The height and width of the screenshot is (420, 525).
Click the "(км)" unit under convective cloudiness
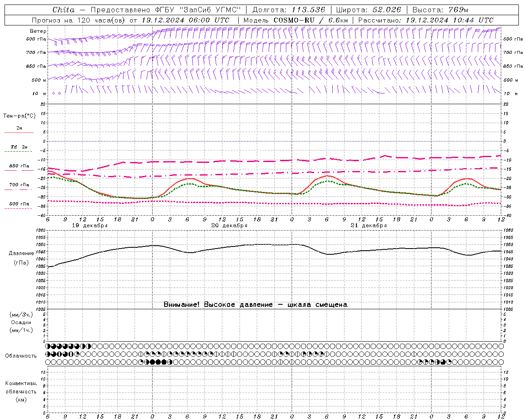pos(21,399)
